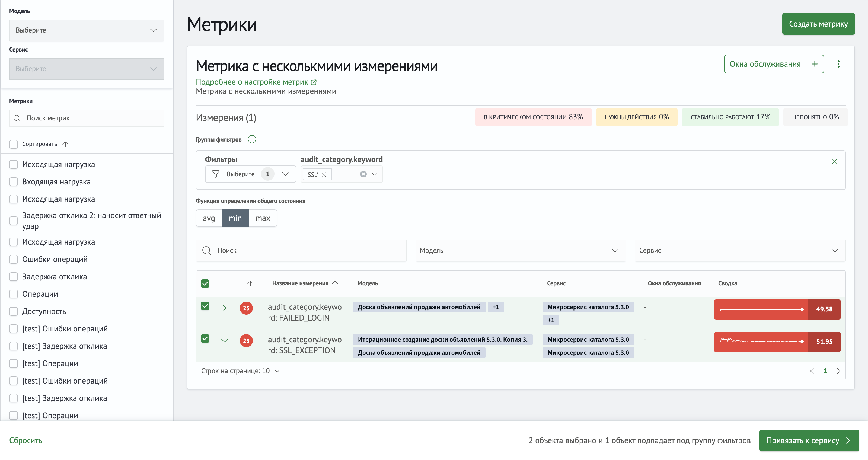868x460 pixels.
Task: Check the Входящая нагрузка metric
Action: pyautogui.click(x=14, y=182)
